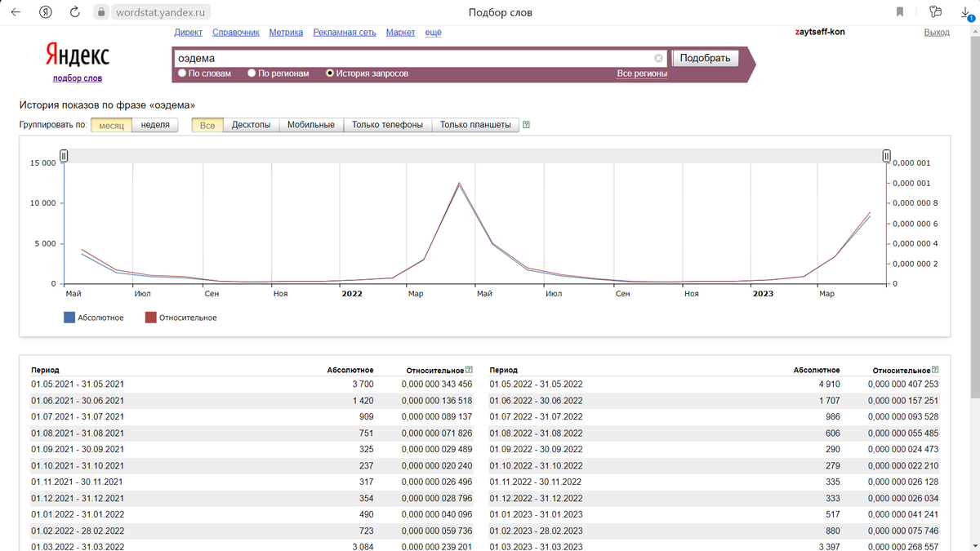
Task: Click the period 01.01.2022 - 31.01.2022
Action: coord(78,514)
